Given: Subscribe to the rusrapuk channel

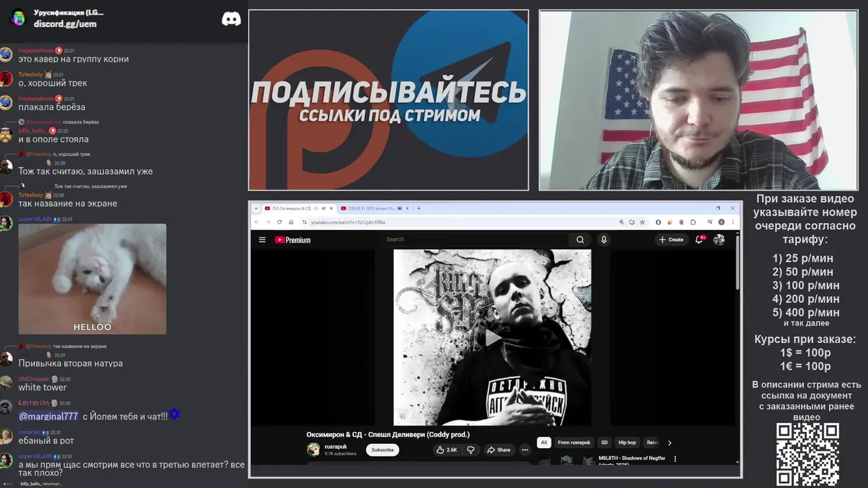Looking at the screenshot, I should coord(382,450).
